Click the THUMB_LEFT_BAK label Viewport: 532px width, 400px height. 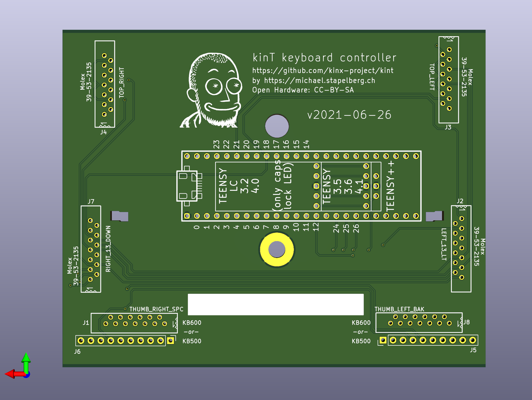click(399, 309)
